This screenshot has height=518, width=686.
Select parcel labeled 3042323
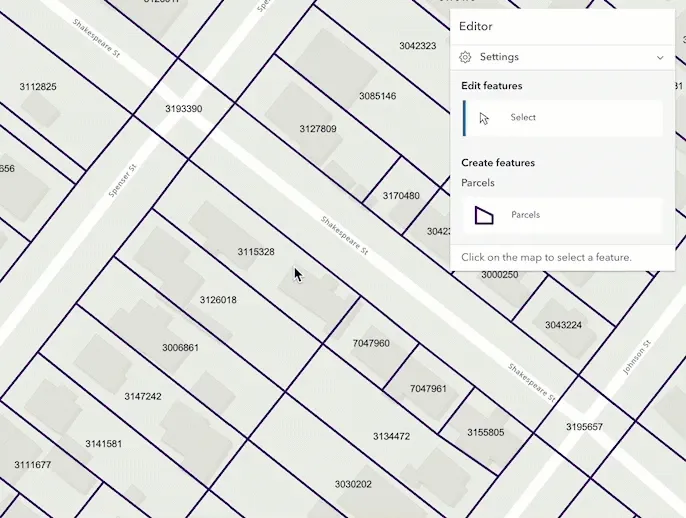coord(417,46)
